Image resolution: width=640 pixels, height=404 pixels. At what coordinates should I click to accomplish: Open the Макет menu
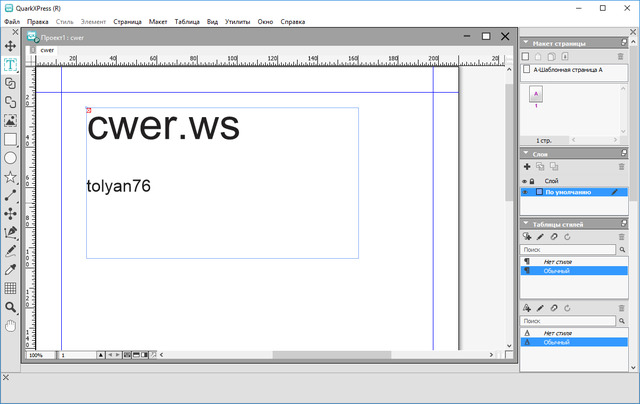pos(158,22)
